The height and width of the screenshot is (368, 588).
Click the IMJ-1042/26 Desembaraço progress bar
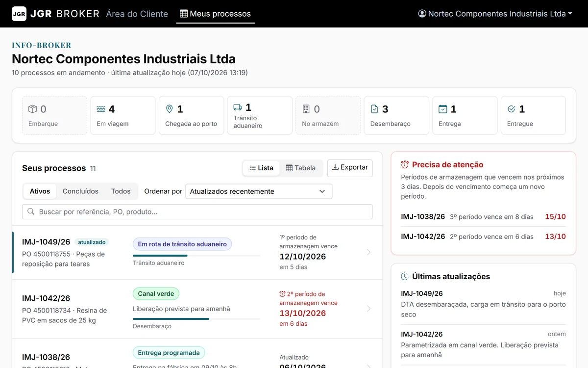coord(196,319)
